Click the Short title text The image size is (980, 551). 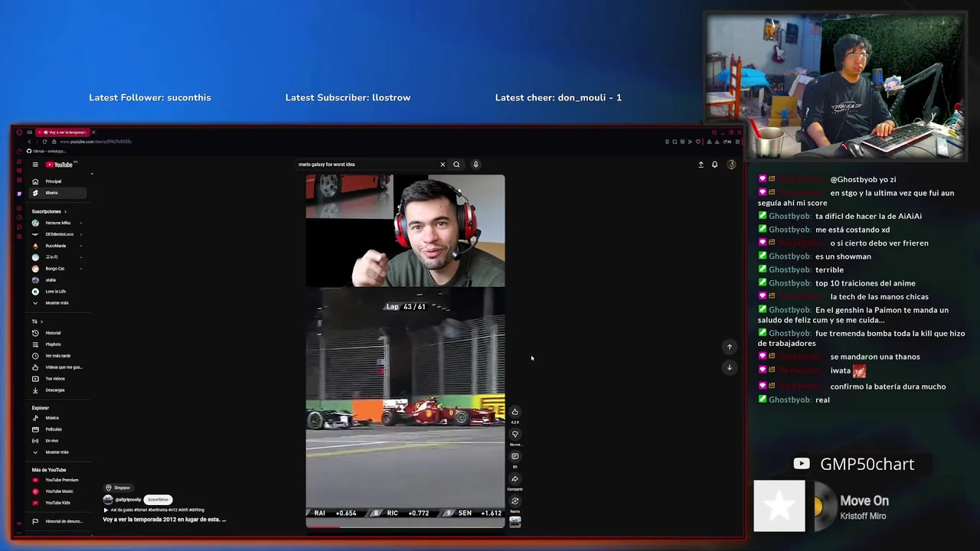164,520
